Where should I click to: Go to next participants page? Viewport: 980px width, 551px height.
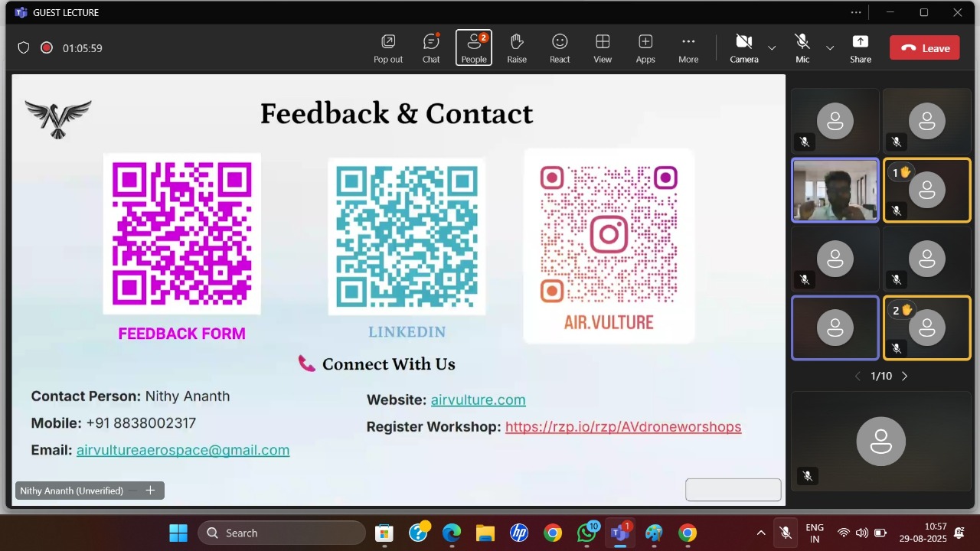905,376
